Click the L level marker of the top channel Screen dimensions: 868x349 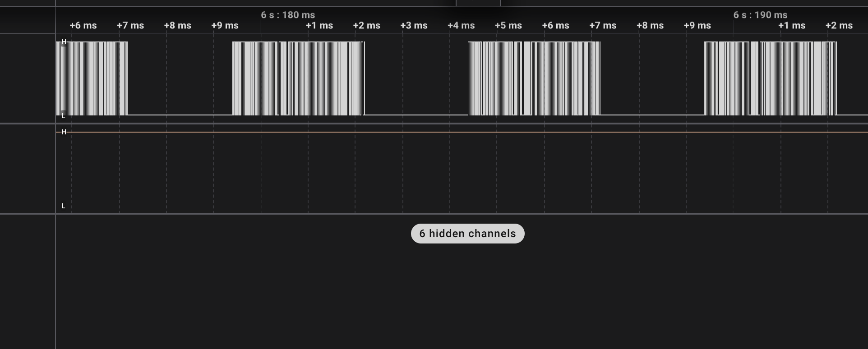coord(63,115)
